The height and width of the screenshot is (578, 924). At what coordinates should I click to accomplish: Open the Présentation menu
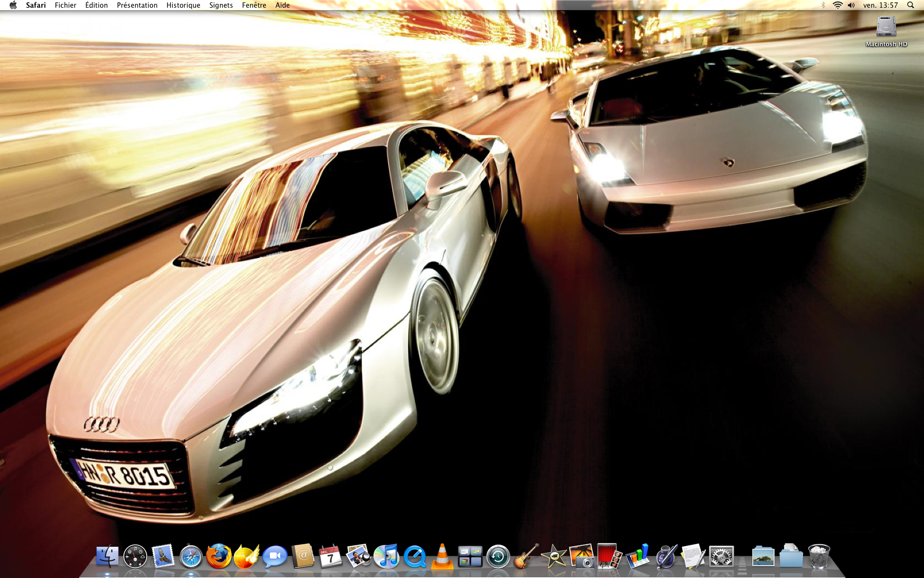click(x=137, y=5)
